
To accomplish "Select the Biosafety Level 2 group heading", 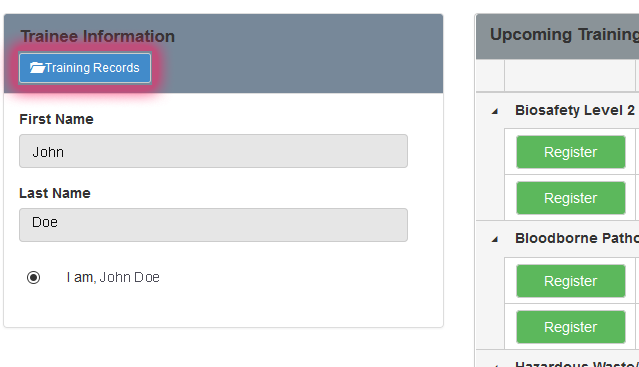I will coord(575,110).
